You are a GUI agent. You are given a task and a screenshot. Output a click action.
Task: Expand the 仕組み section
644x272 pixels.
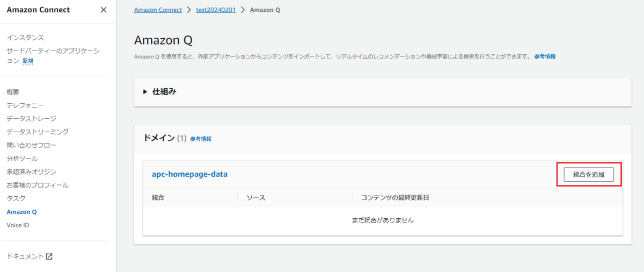pyautogui.click(x=145, y=91)
